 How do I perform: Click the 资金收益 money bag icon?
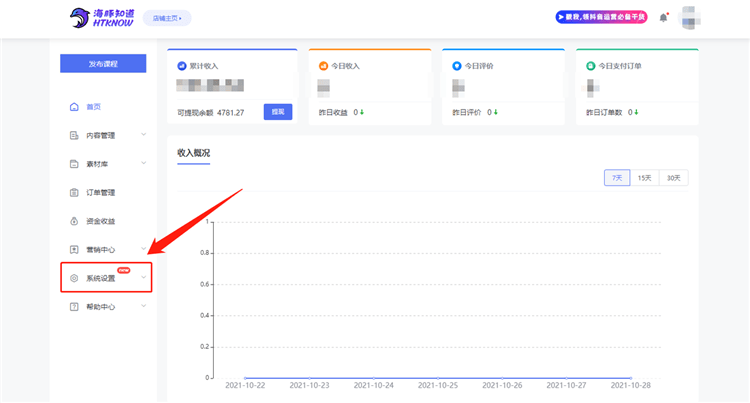pos(74,221)
